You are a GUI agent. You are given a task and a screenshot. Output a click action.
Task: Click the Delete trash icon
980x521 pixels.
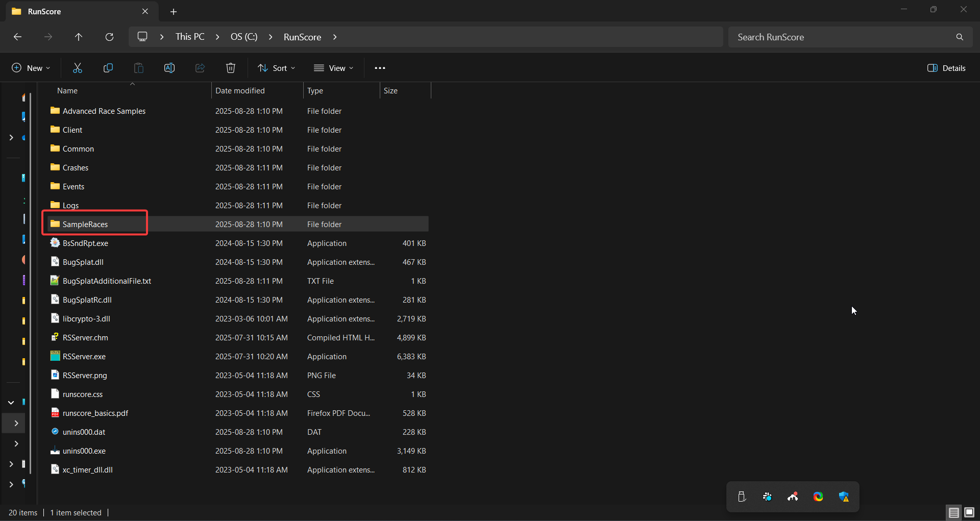point(231,68)
